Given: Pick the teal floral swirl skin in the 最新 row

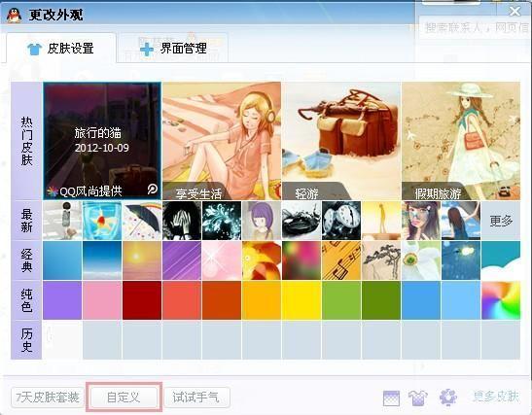Looking at the screenshot, I should 222,221.
